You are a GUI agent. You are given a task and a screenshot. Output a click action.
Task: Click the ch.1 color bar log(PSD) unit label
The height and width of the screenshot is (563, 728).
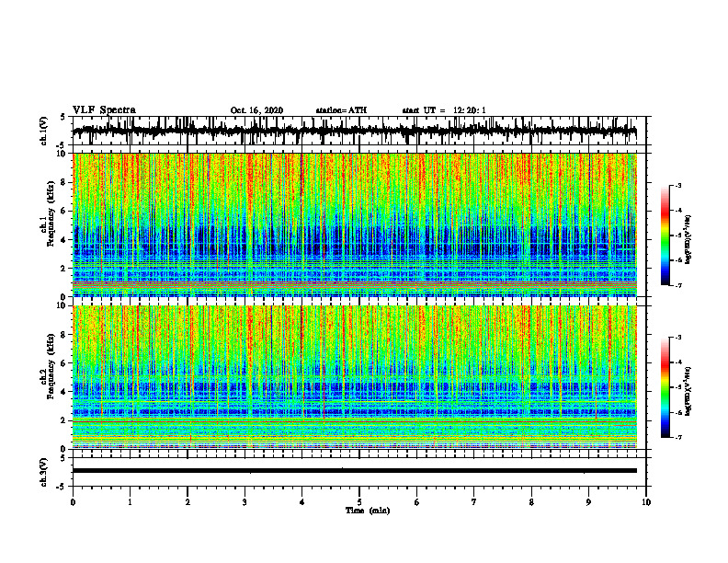tap(688, 239)
